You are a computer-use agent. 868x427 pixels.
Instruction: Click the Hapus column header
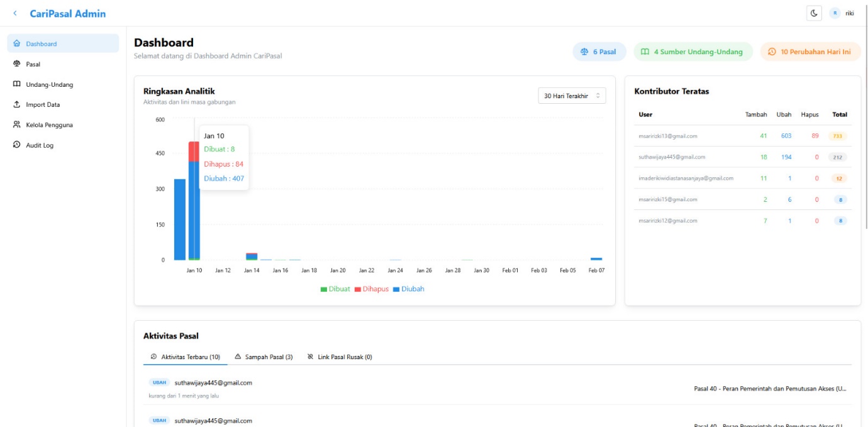pyautogui.click(x=810, y=114)
